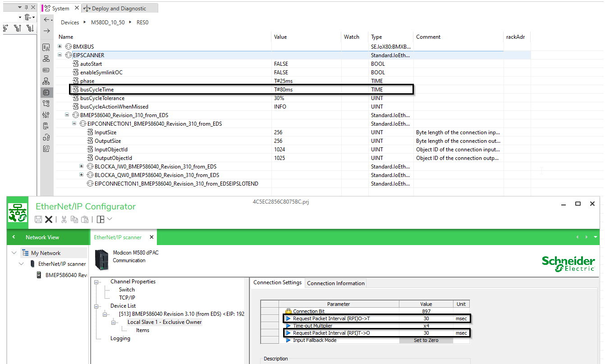Click Time-out Multiplier value x4
This screenshot has height=364, width=605.
(x=426, y=326)
